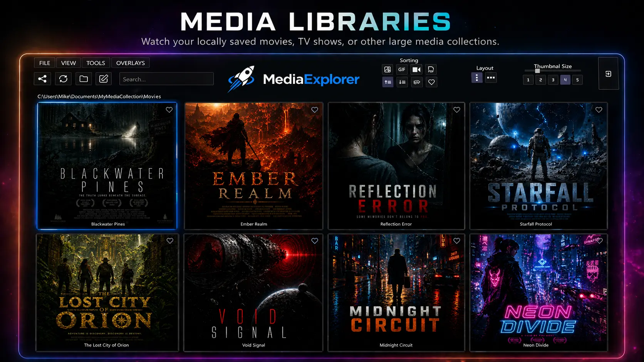This screenshot has width=644, height=362.
Task: Select descending sort order
Action: 402,82
